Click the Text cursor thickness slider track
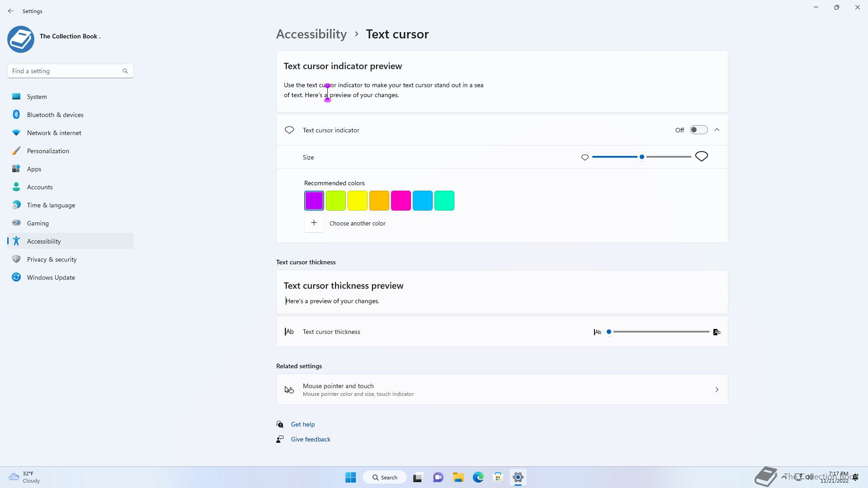Viewport: 868px width, 488px height. pos(660,332)
